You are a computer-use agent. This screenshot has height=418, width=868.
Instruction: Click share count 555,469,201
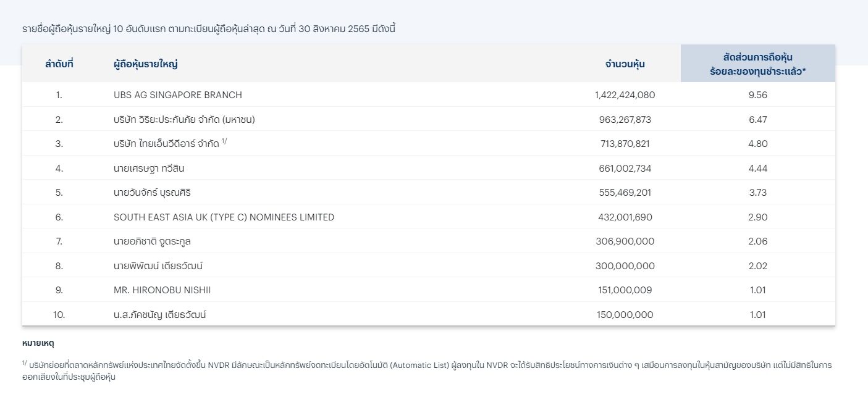(625, 193)
